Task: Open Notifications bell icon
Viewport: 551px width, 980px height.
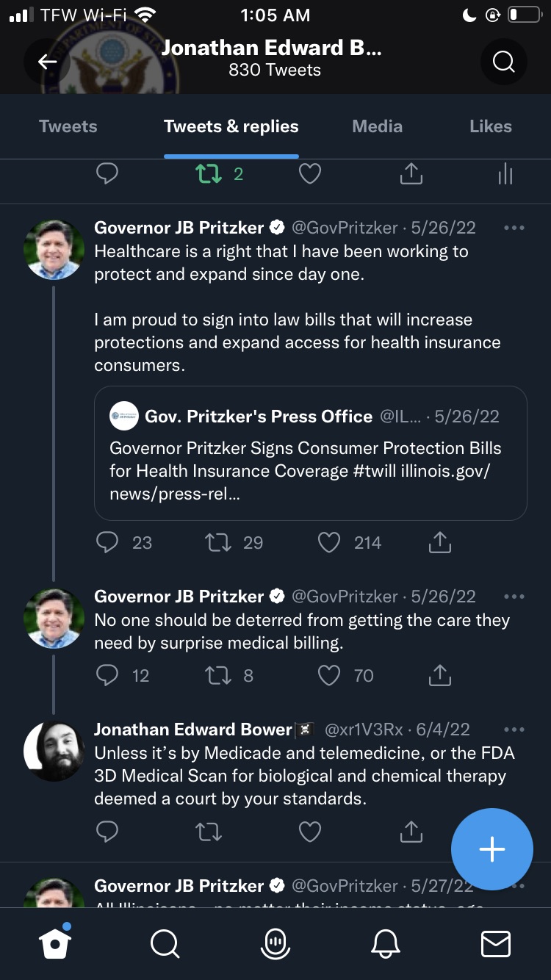Action: (x=386, y=943)
